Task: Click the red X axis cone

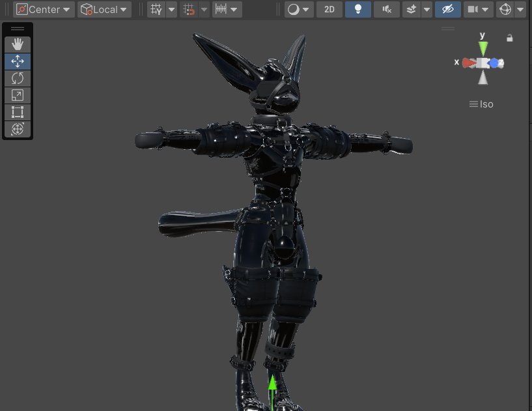Action: click(x=469, y=63)
